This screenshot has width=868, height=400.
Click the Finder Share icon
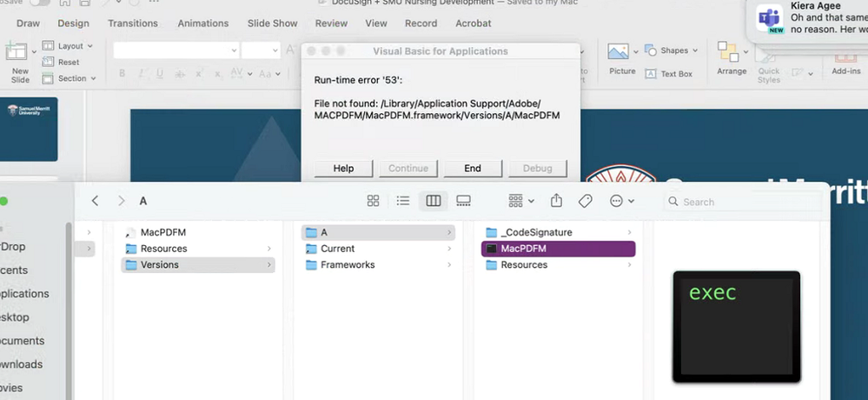pyautogui.click(x=556, y=201)
